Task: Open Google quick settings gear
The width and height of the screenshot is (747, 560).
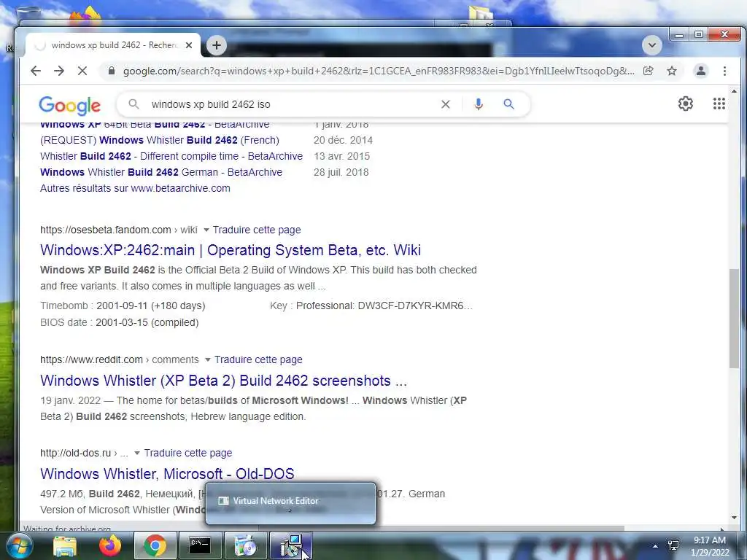Action: coord(686,104)
